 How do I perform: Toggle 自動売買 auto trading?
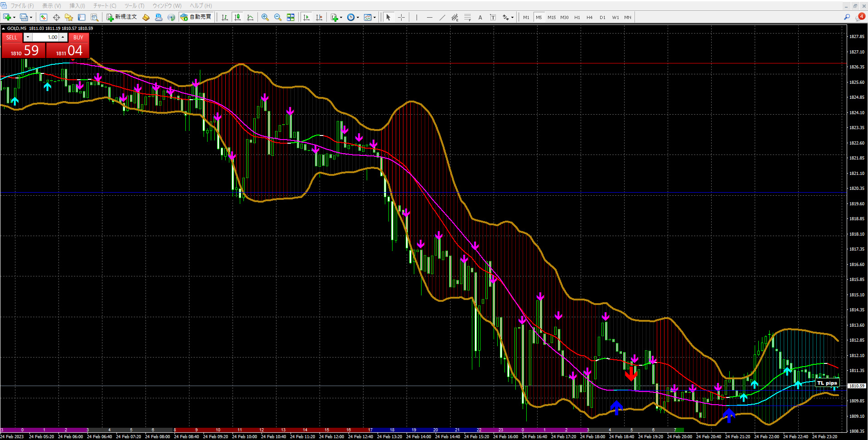[196, 17]
